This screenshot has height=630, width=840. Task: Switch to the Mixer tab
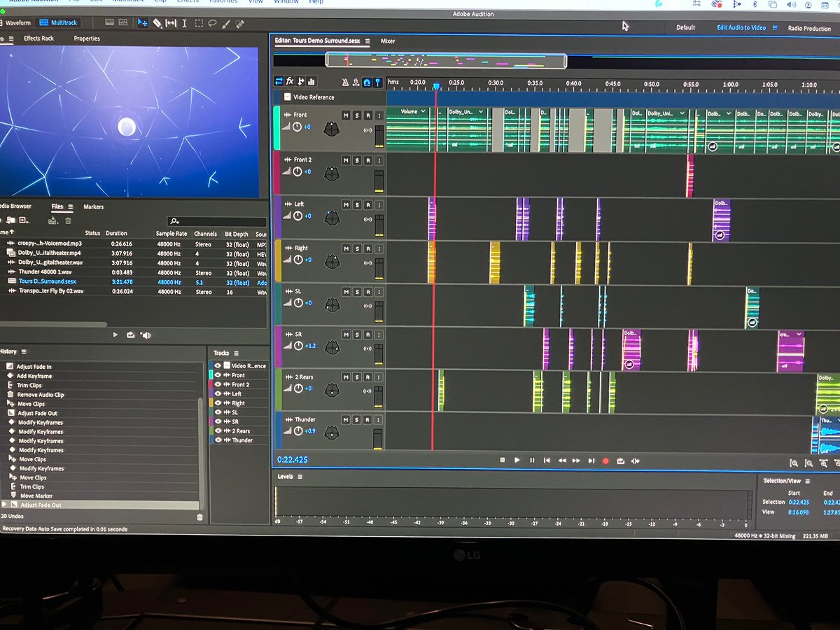tap(388, 41)
